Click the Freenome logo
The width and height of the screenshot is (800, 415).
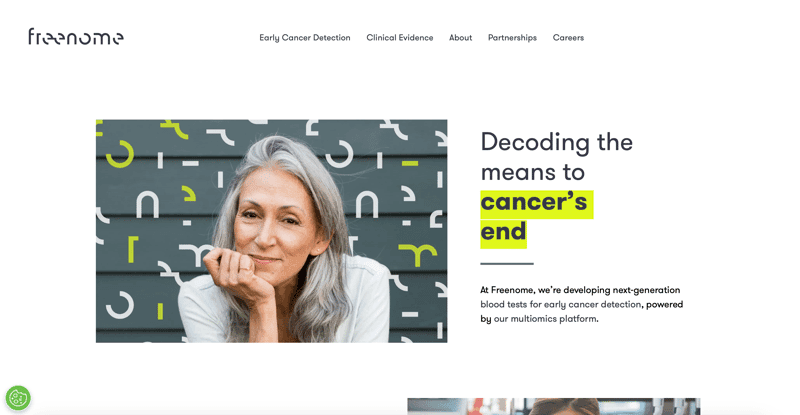pyautogui.click(x=76, y=37)
